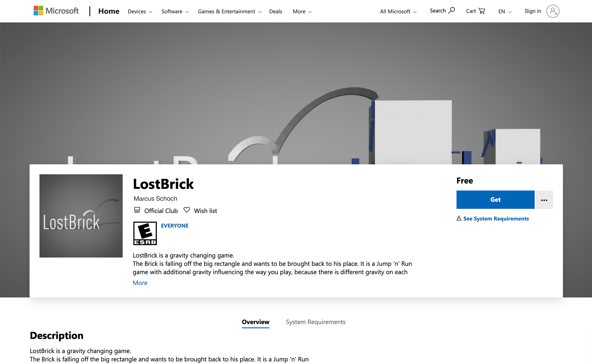Open the All Microsoft dropdown
The height and width of the screenshot is (364, 592).
pyautogui.click(x=398, y=11)
